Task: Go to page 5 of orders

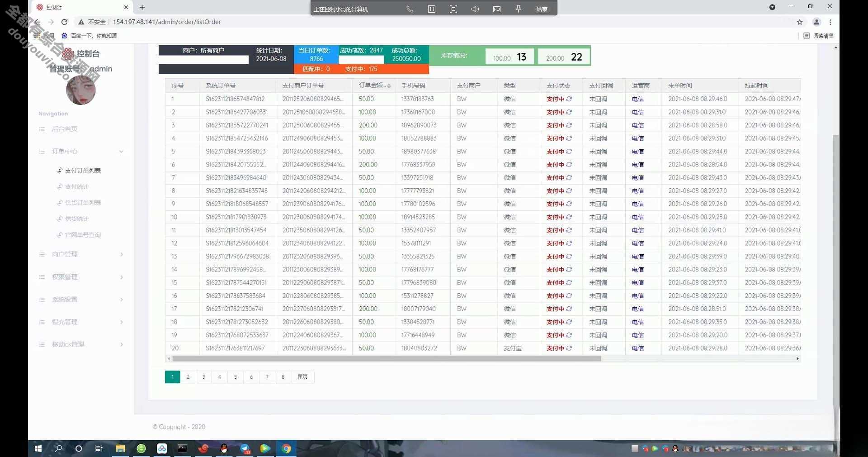Action: tap(236, 377)
